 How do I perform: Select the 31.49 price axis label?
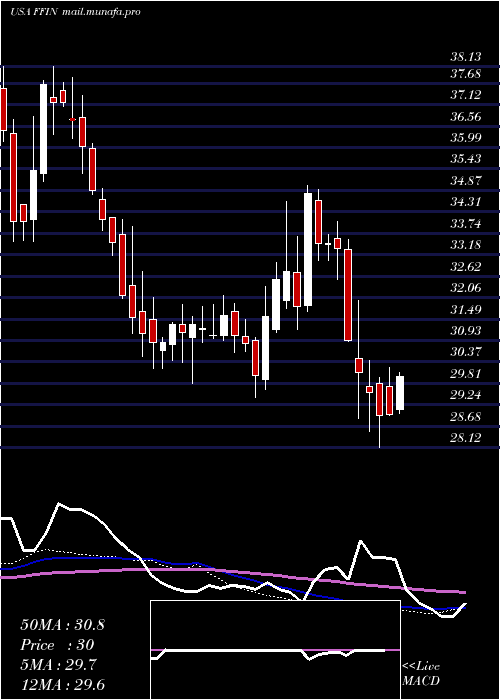[466, 309]
